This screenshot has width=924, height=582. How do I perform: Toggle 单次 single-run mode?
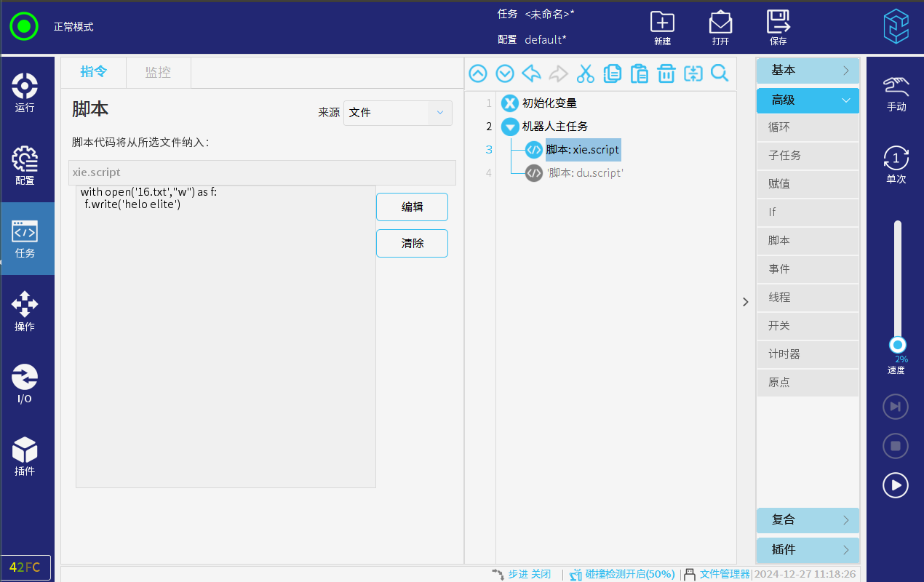click(x=896, y=164)
